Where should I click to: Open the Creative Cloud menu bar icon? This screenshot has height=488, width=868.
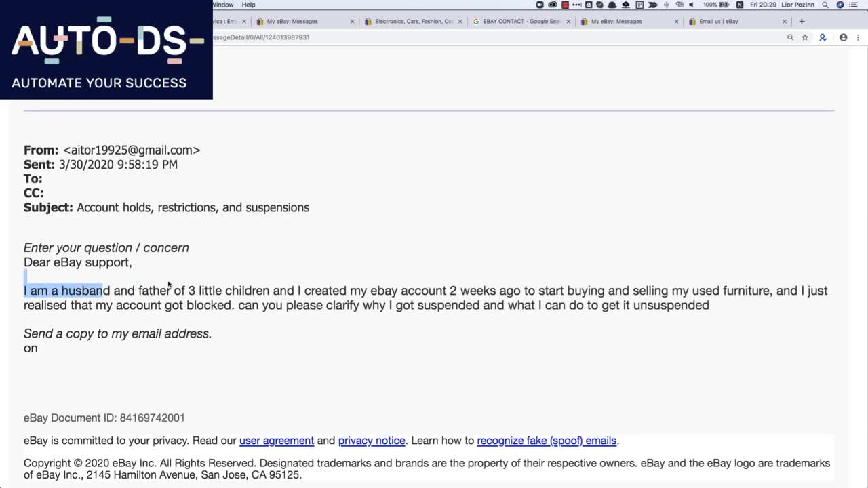(x=552, y=5)
